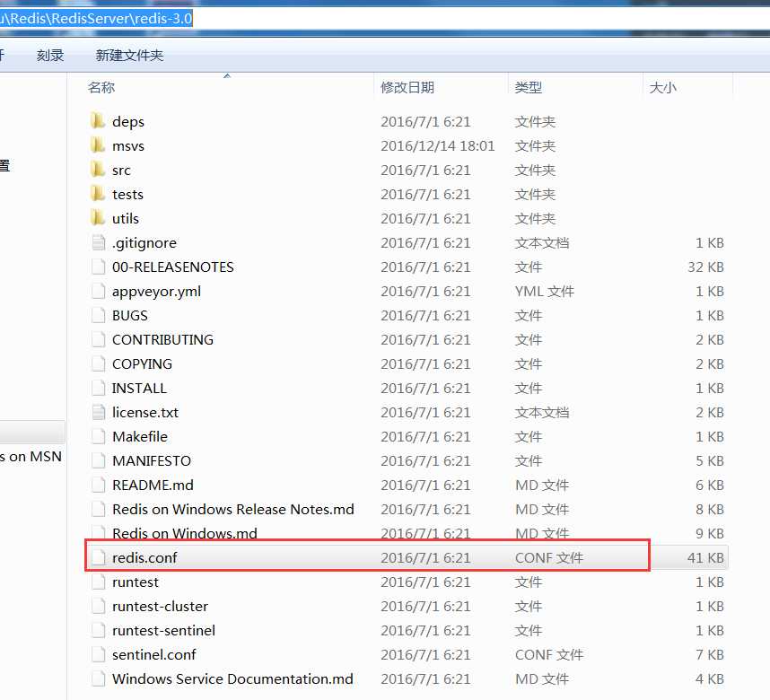The height and width of the screenshot is (700, 770).
Task: Click the msvs folder icon
Action: (98, 145)
